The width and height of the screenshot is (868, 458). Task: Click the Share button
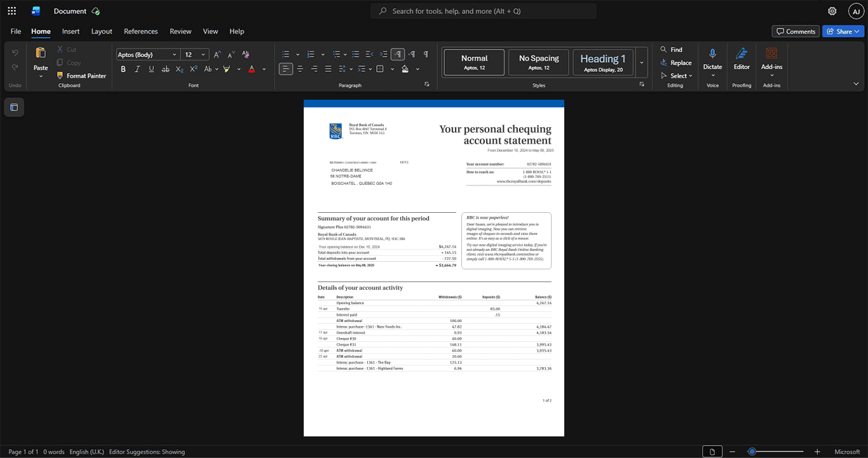843,31
